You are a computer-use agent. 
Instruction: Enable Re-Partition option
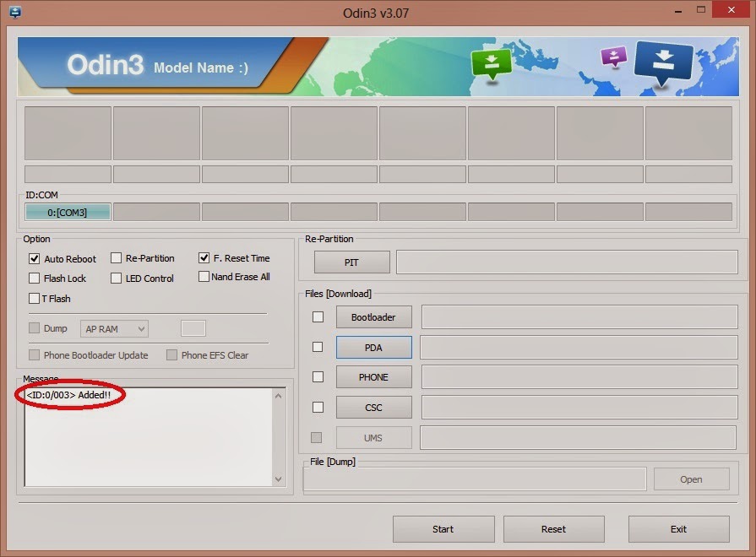click(x=117, y=258)
